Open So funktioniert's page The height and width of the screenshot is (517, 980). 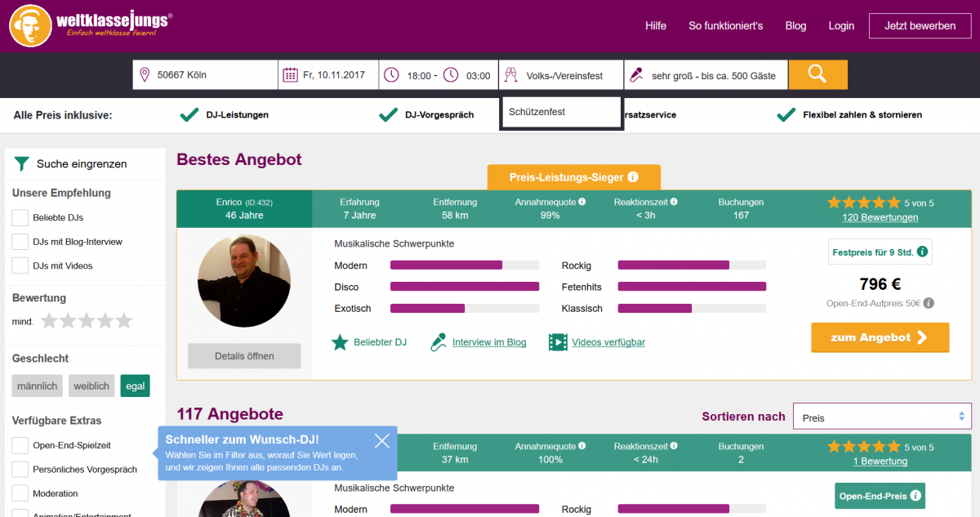(726, 25)
